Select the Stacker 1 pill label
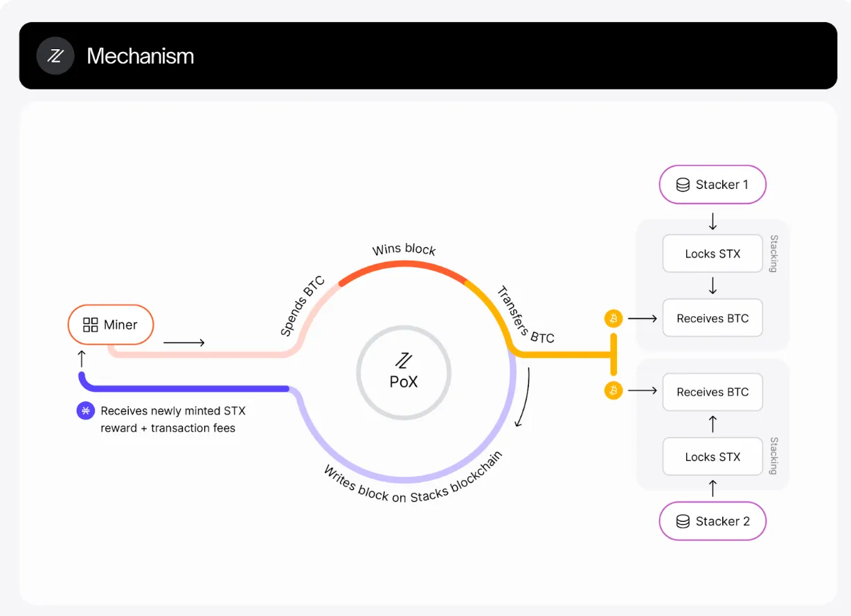 click(722, 185)
